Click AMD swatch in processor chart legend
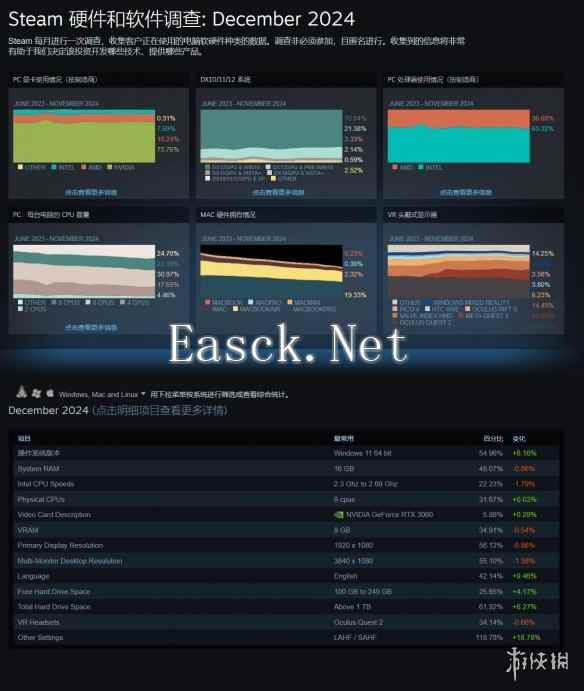The height and width of the screenshot is (691, 584). tap(395, 167)
